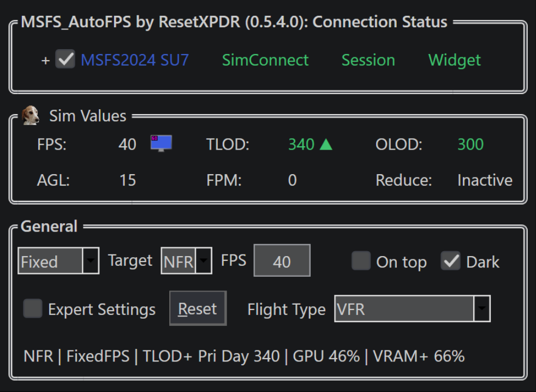Click the Flight Type label
The height and width of the screenshot is (392, 536).
287,310
